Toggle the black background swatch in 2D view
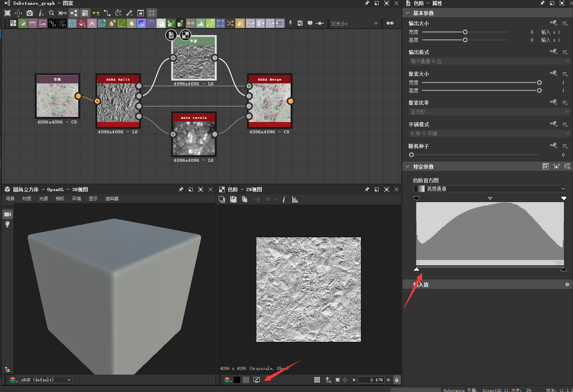 click(x=237, y=380)
